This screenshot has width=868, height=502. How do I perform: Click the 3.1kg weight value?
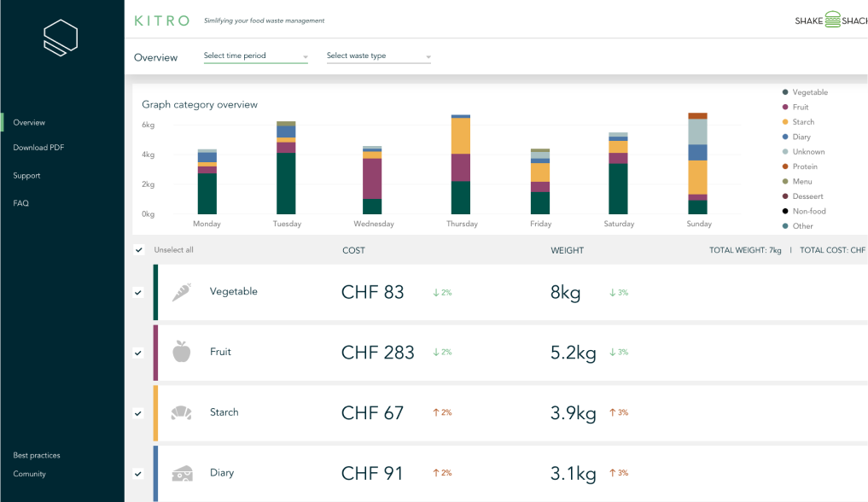[x=573, y=473]
